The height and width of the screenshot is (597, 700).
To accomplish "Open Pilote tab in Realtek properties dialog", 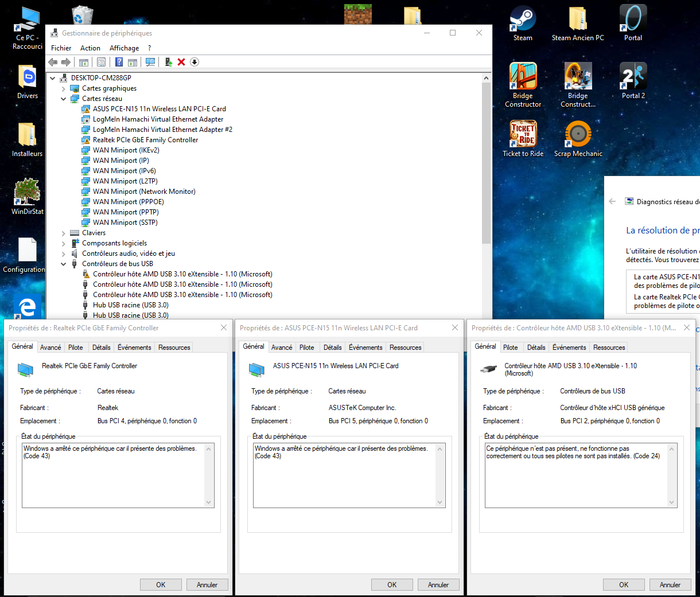I will click(76, 348).
